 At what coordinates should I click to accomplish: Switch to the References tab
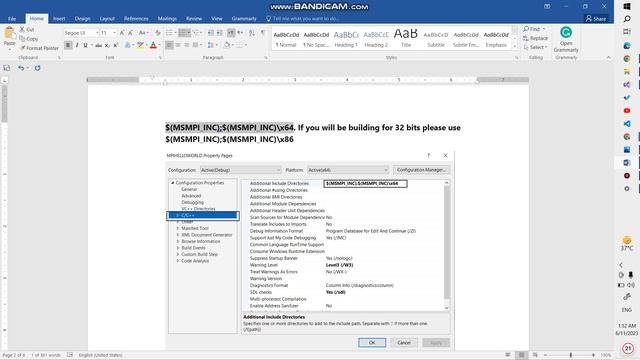pyautogui.click(x=136, y=18)
